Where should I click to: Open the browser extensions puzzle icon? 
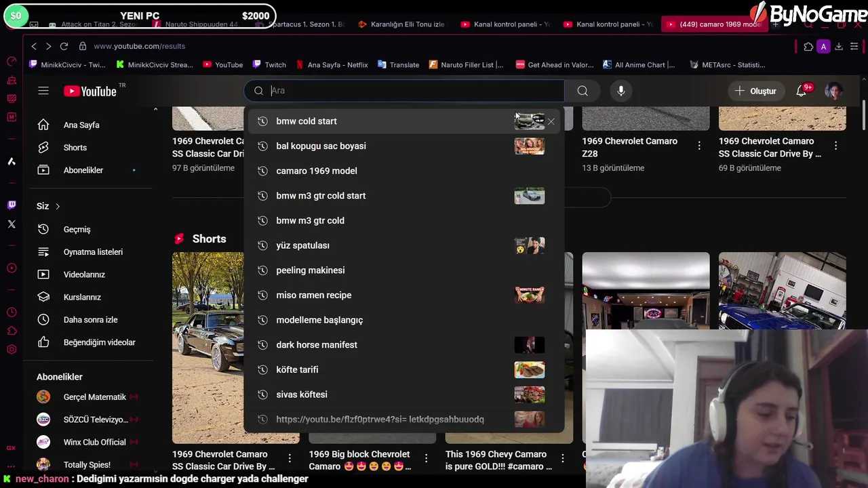pos(808,47)
